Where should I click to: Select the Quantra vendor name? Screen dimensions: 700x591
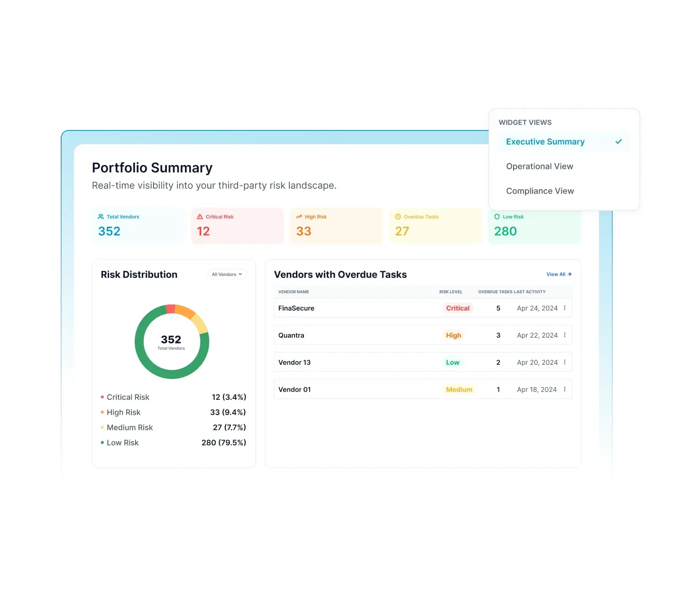click(x=291, y=335)
